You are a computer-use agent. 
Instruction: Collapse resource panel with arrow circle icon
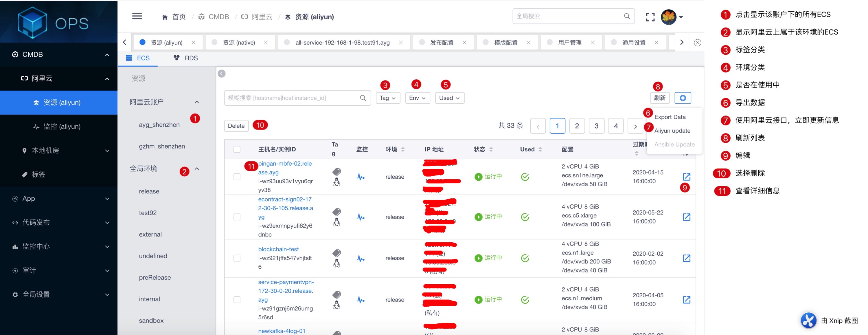tap(221, 74)
